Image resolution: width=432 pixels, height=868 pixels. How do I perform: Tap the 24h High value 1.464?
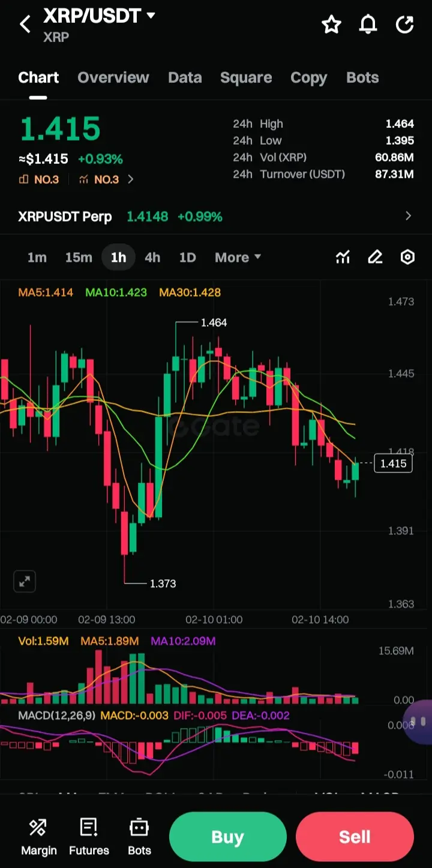[400, 124]
